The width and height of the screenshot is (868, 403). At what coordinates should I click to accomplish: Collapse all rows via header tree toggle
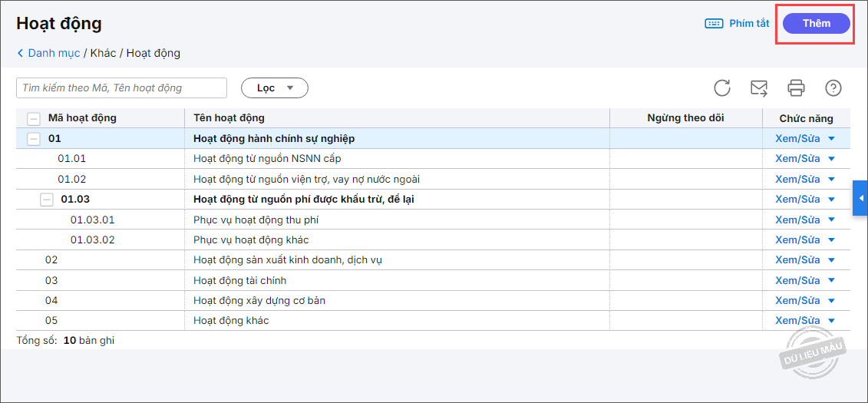(33, 118)
